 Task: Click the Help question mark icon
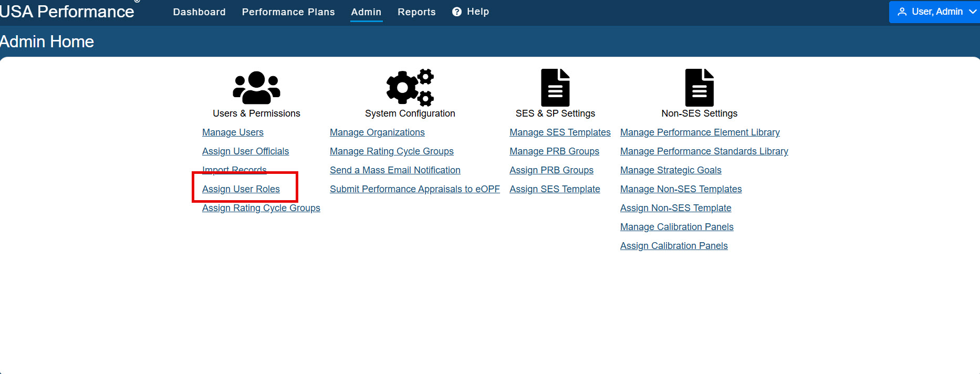(457, 12)
